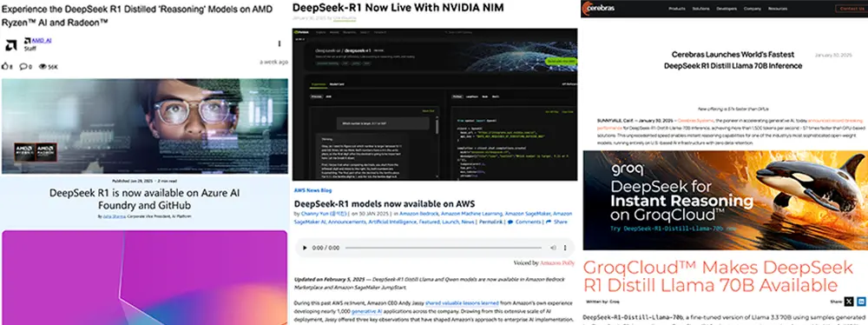Click the AMD hero image with glasses
The height and width of the screenshot is (325, 868).
click(x=144, y=126)
